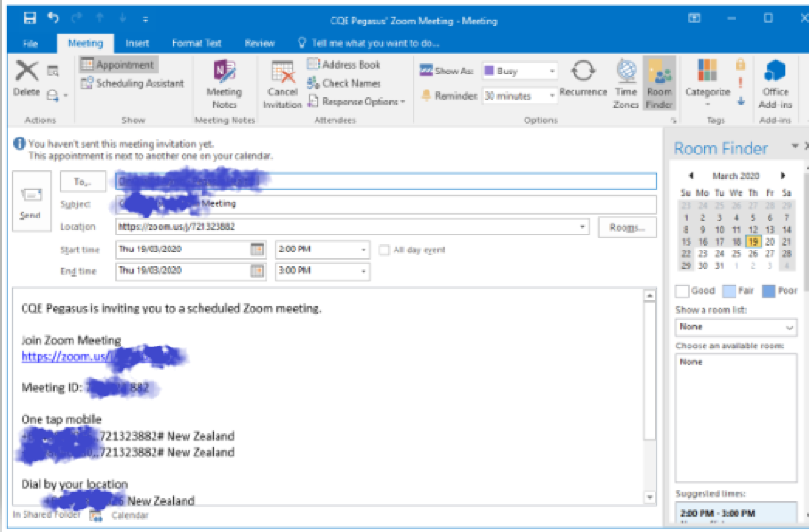
Task: Click the Rooms... button
Action: click(x=626, y=227)
